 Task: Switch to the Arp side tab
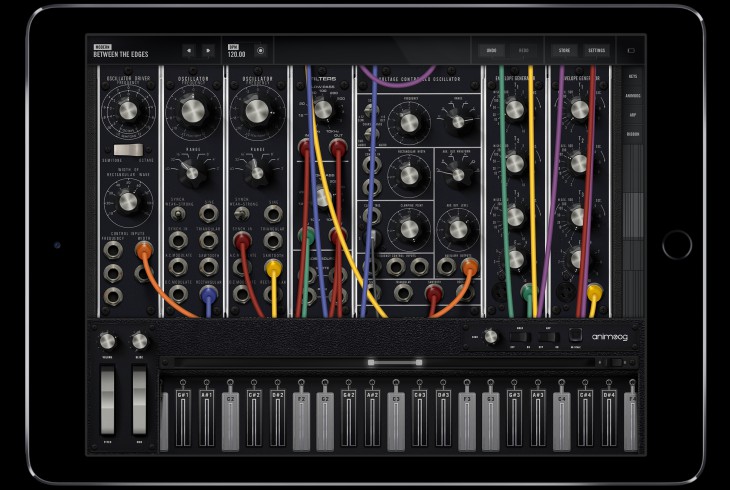coord(632,114)
